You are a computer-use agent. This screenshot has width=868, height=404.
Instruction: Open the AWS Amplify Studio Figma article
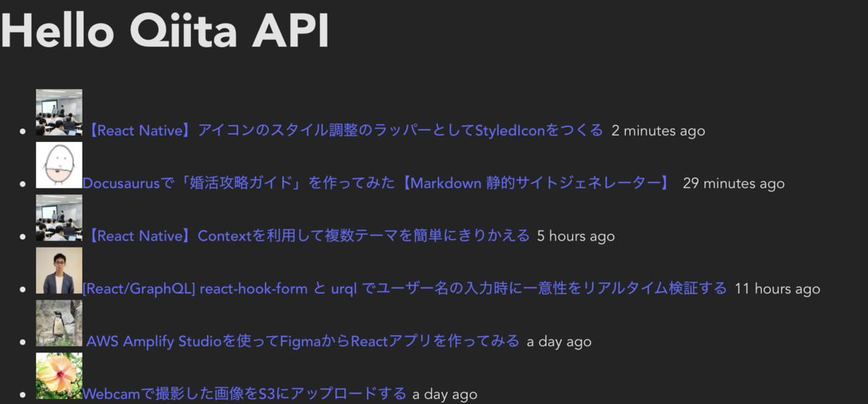click(x=303, y=340)
